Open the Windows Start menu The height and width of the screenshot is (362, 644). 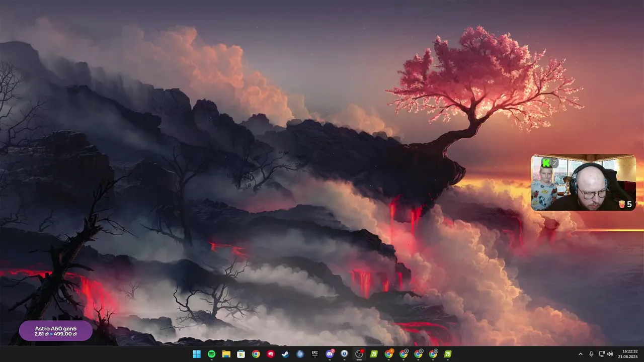(x=197, y=354)
